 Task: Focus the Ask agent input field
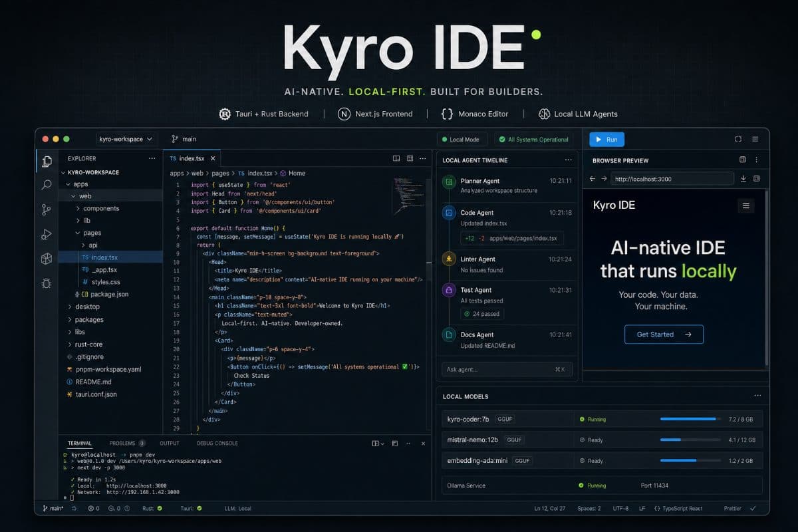tap(507, 369)
